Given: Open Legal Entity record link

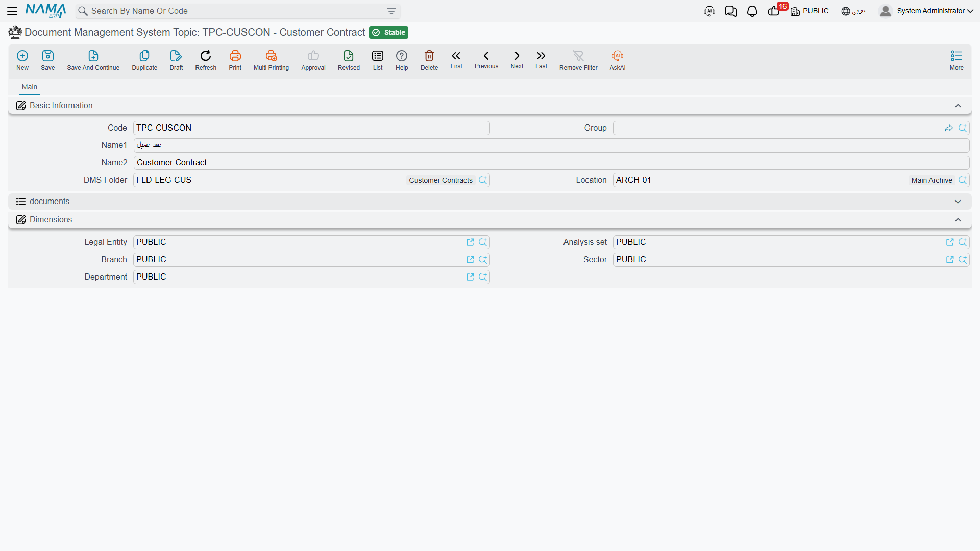Looking at the screenshot, I should (x=470, y=242).
